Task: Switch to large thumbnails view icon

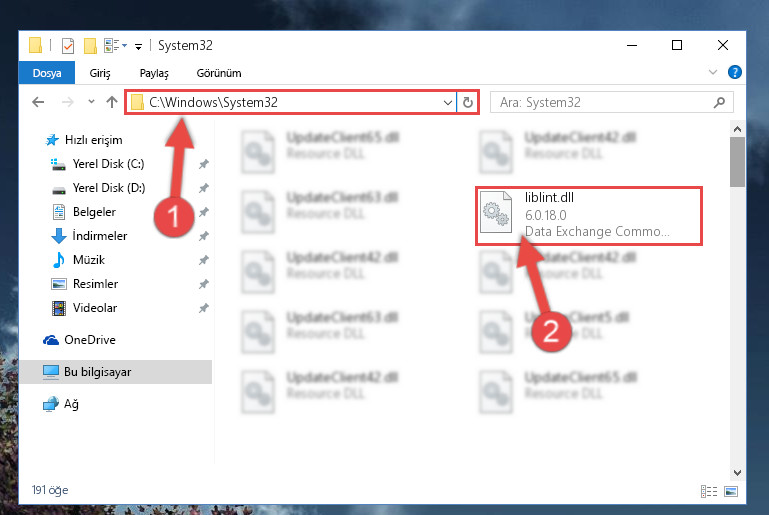Action: (x=731, y=491)
